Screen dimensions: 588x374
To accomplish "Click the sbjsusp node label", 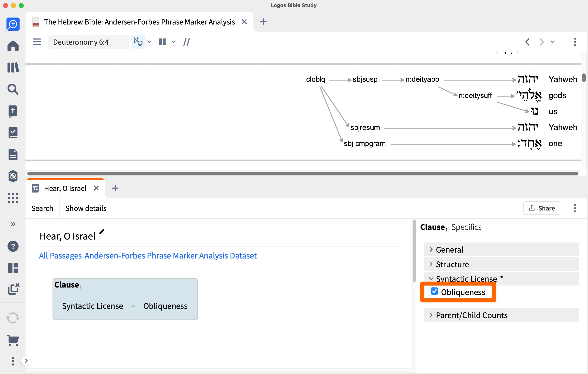I will tap(365, 79).
